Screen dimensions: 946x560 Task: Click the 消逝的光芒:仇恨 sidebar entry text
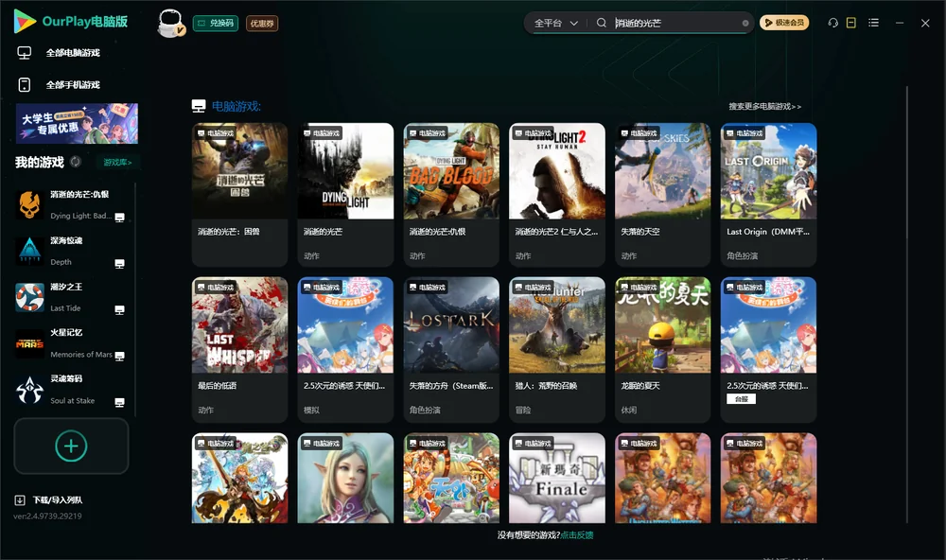[x=79, y=194]
